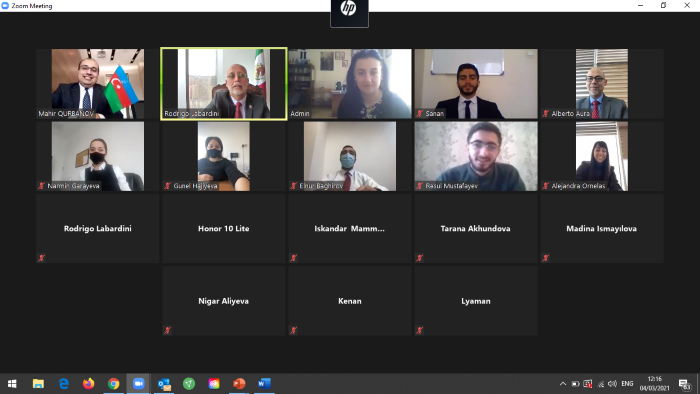Open Outlook mail from the taskbar
The image size is (700, 394).
point(164,384)
